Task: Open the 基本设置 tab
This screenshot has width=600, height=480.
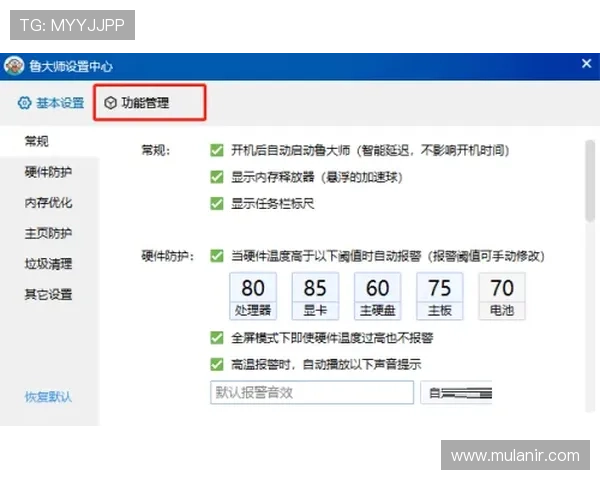Action: point(51,103)
